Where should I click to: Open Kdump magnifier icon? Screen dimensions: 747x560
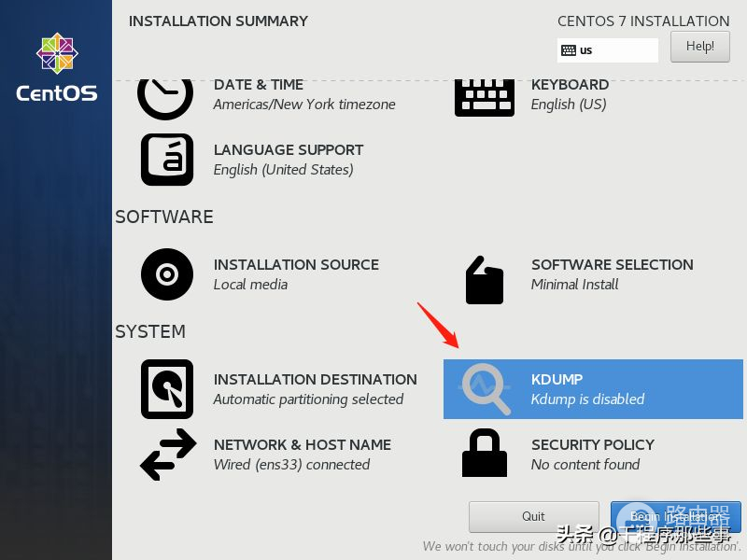[x=486, y=389]
